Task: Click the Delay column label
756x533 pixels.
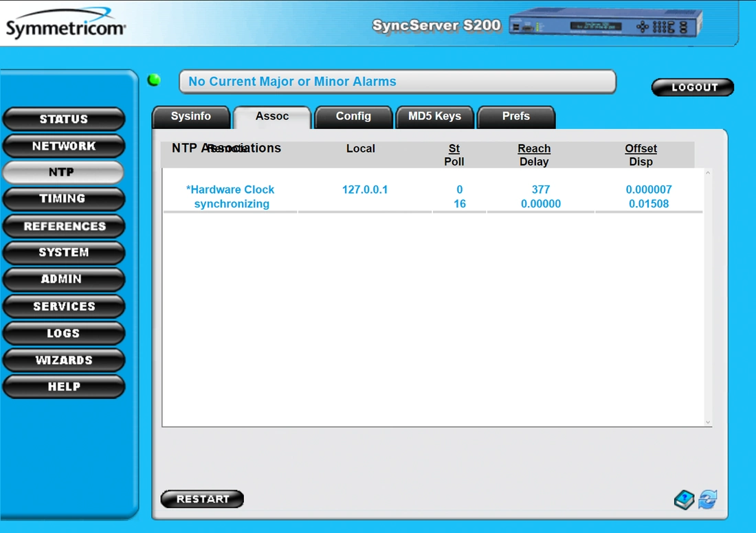Action: (x=534, y=161)
